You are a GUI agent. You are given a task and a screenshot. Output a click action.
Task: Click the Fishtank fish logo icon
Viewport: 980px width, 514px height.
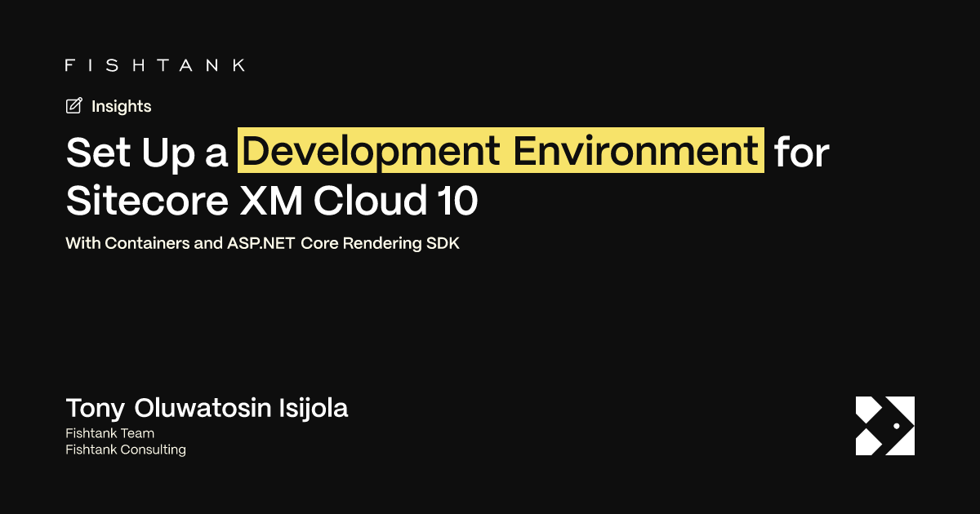point(885,426)
